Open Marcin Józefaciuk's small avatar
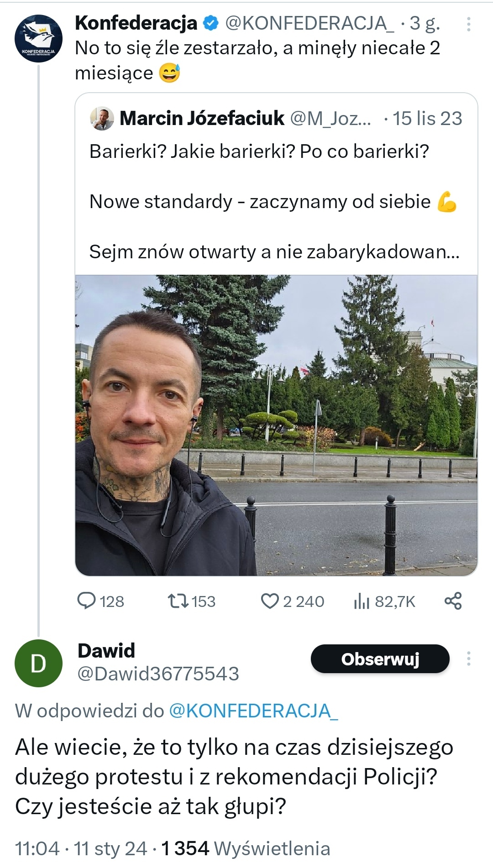The image size is (493, 868). (102, 119)
